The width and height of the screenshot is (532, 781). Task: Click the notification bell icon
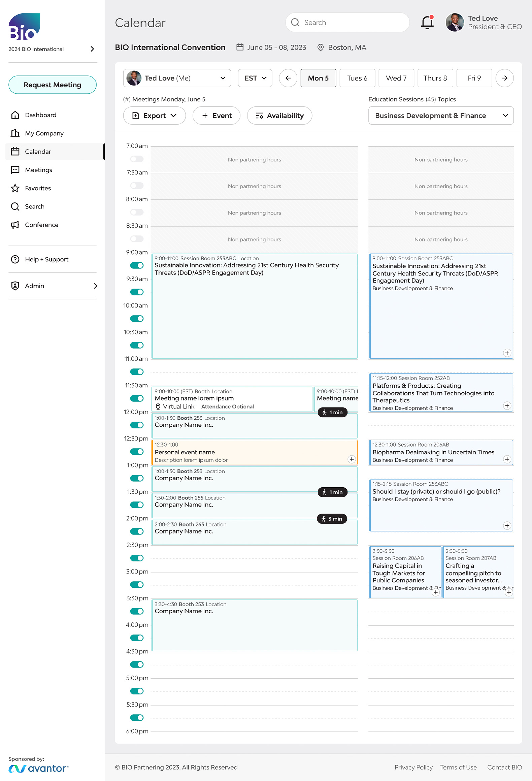[427, 23]
